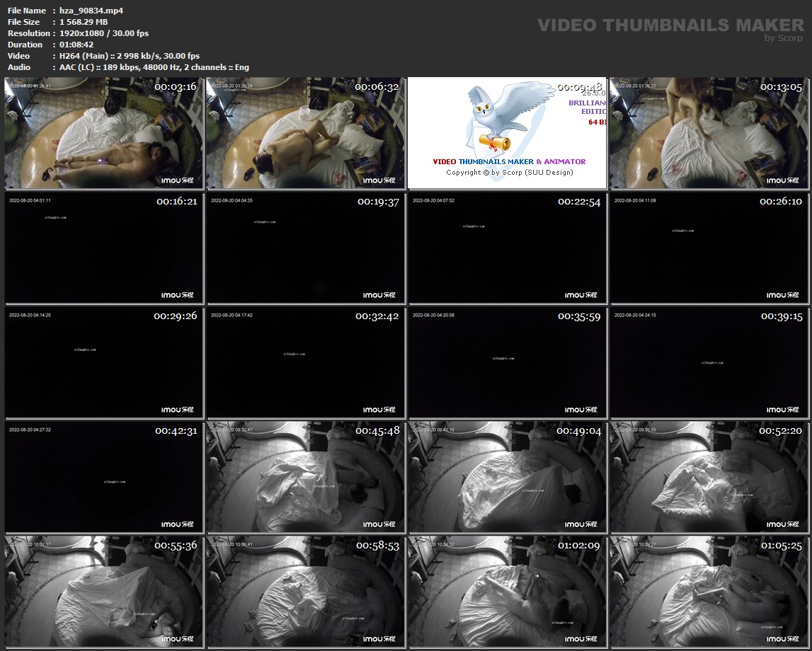Click the 'VIDEO THUMBNAILS MAKER & ANIMATOR' caption

click(x=509, y=161)
